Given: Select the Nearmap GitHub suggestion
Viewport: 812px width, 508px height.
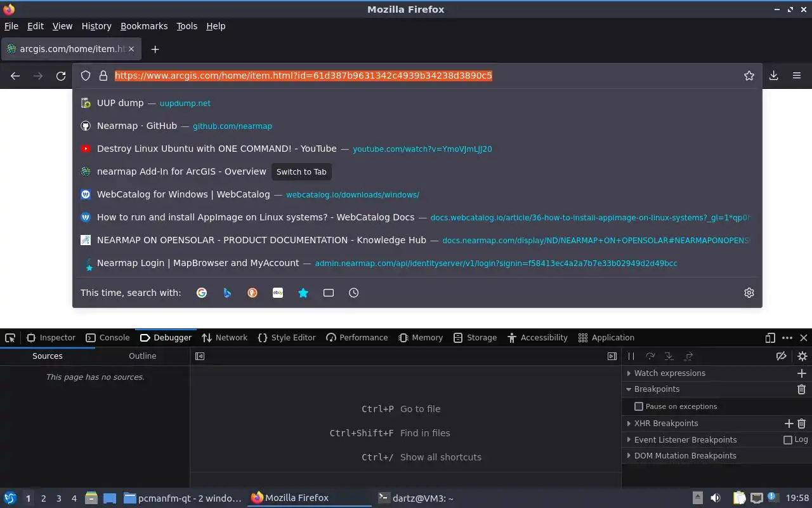Looking at the screenshot, I should coord(417,126).
